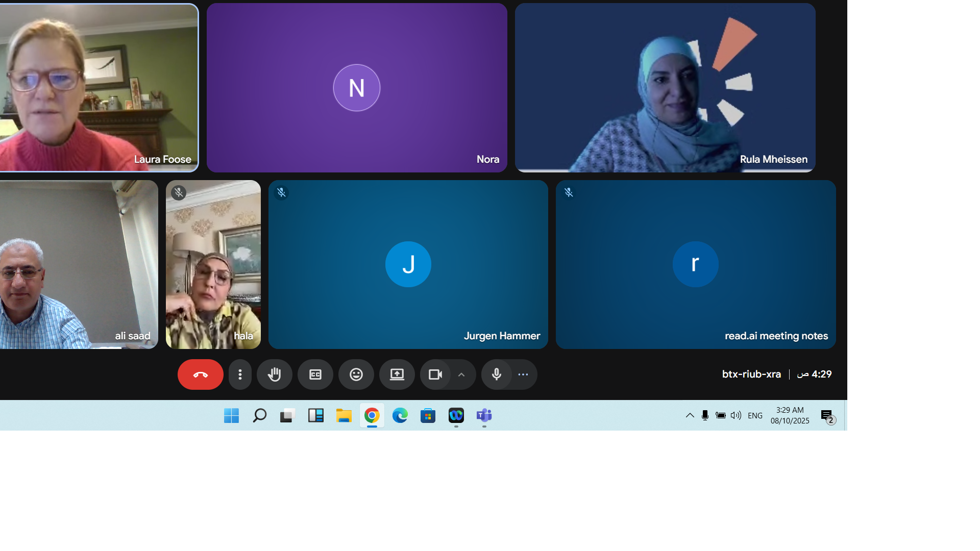Toggle closed captions on
The image size is (980, 551).
315,374
